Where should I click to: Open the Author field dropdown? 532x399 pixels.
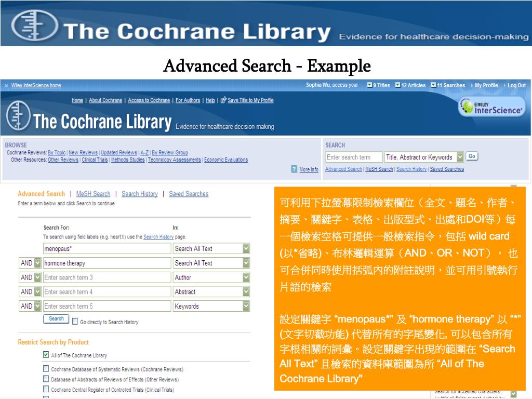coord(246,277)
